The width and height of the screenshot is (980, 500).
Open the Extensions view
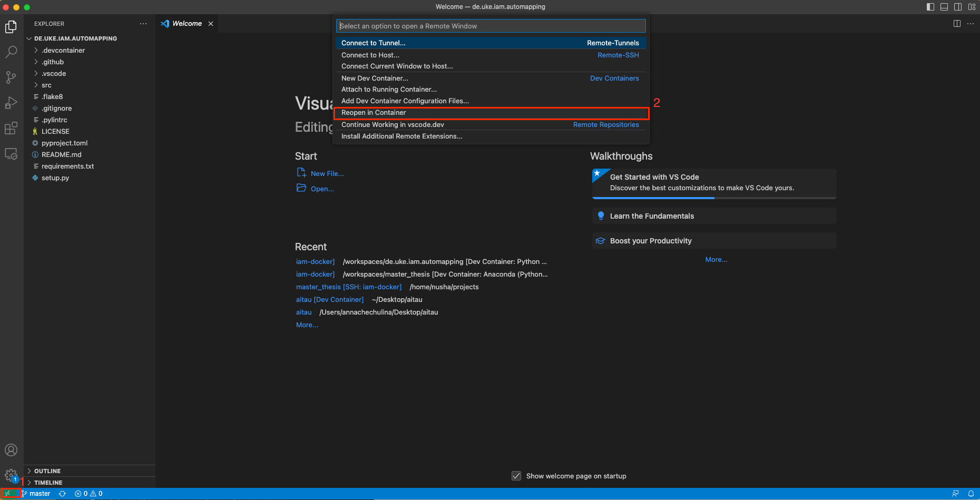[x=11, y=128]
